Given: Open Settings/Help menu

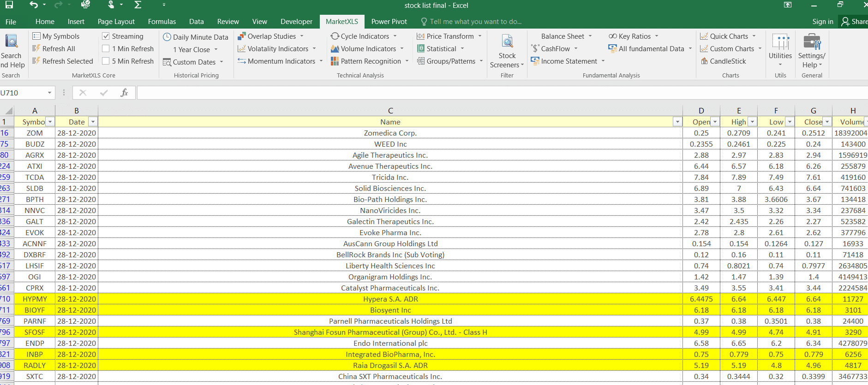Looking at the screenshot, I should [x=812, y=51].
